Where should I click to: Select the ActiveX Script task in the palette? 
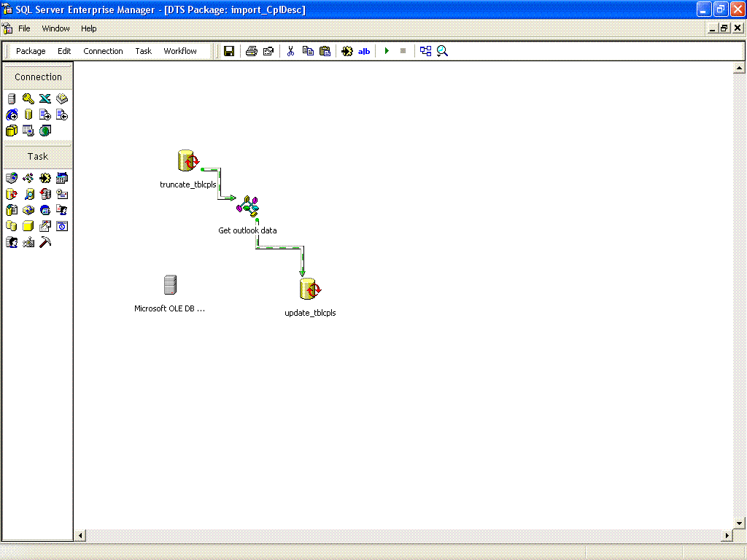28,178
